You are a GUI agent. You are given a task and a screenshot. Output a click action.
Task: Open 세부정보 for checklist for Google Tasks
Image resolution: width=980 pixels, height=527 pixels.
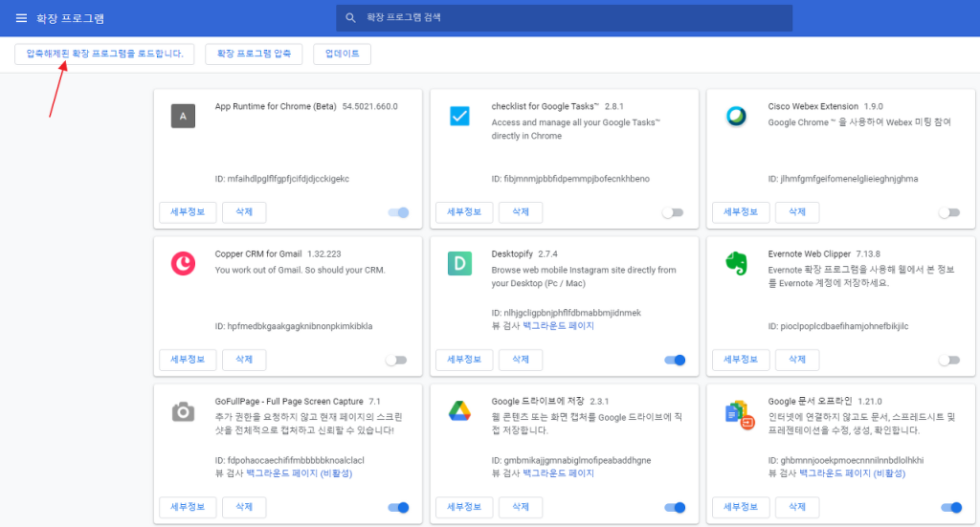464,212
